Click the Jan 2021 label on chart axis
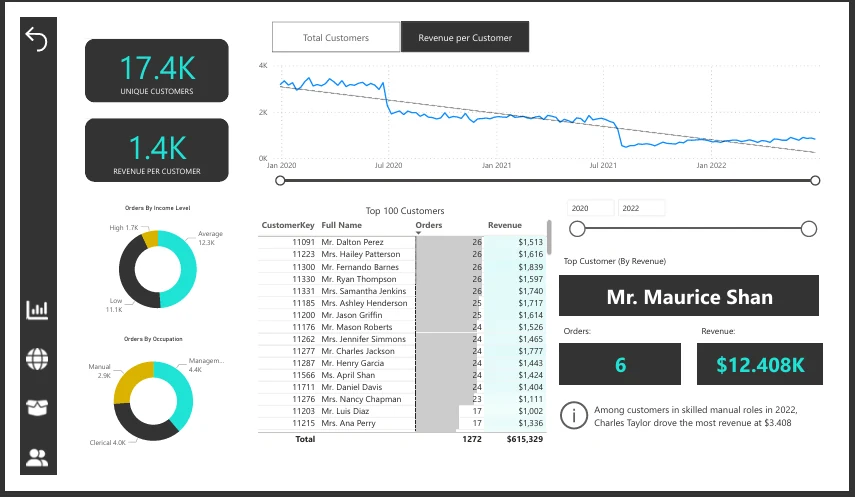Viewport: 855px width, 497px height. point(496,165)
